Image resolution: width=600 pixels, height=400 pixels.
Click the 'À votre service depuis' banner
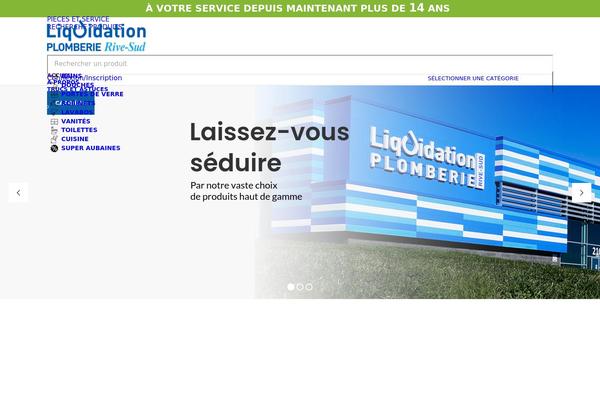pyautogui.click(x=298, y=8)
